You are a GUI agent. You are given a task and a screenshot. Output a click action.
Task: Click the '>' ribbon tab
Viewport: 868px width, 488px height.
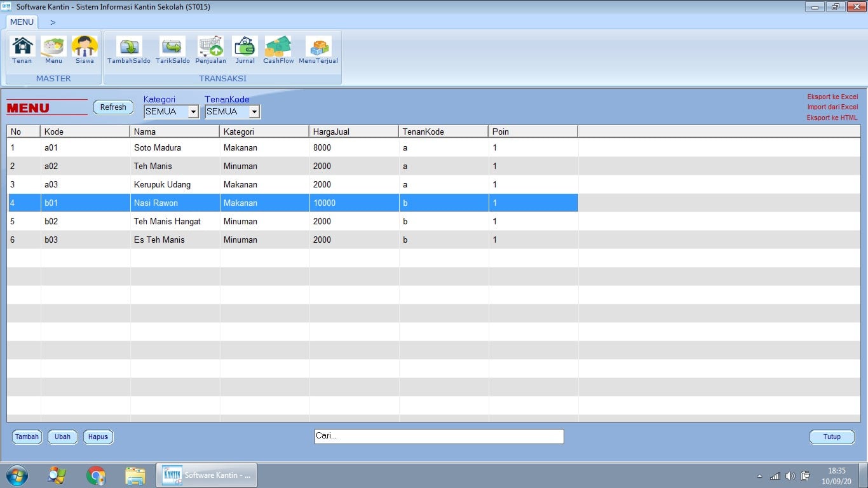(53, 22)
